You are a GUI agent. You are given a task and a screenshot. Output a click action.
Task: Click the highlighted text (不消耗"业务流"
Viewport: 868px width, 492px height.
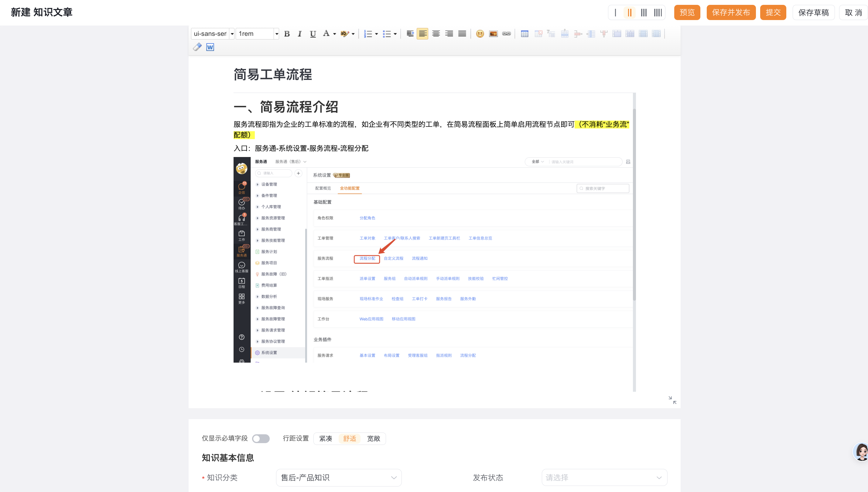602,124
